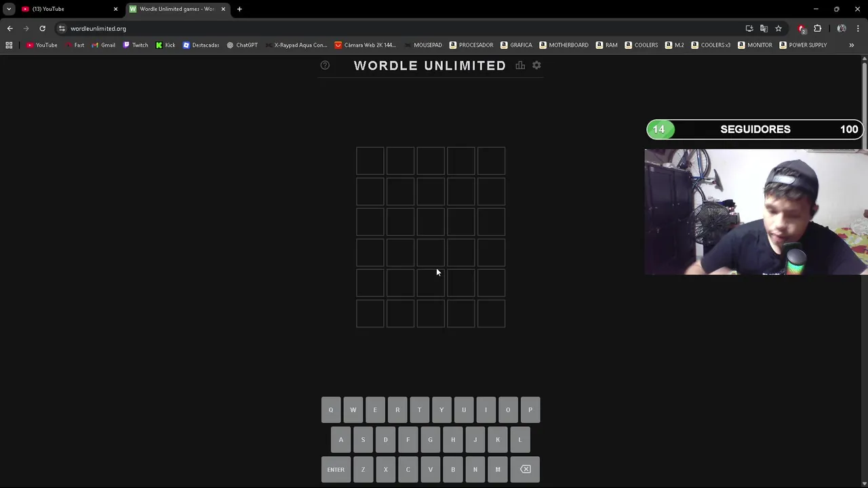This screenshot has width=868, height=488.
Task: Open the MOTHERBOARD bookmark
Action: [564, 45]
